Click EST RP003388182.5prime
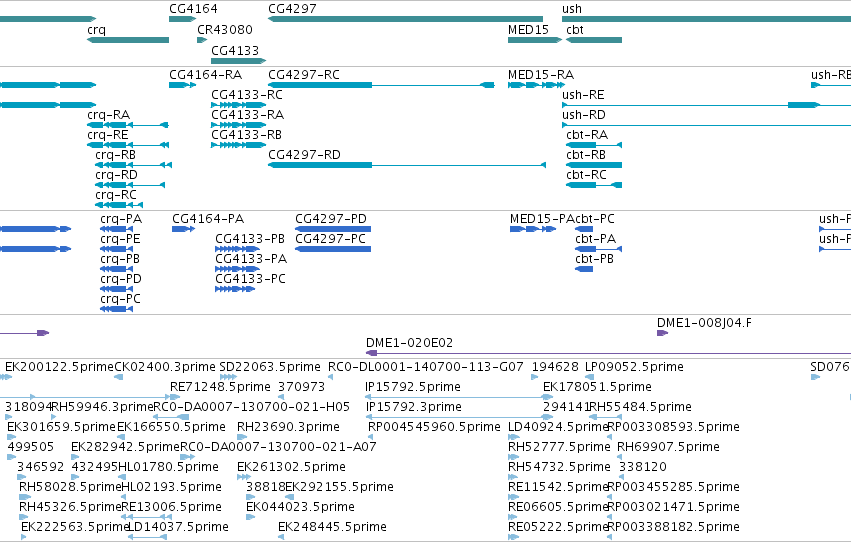 673,528
